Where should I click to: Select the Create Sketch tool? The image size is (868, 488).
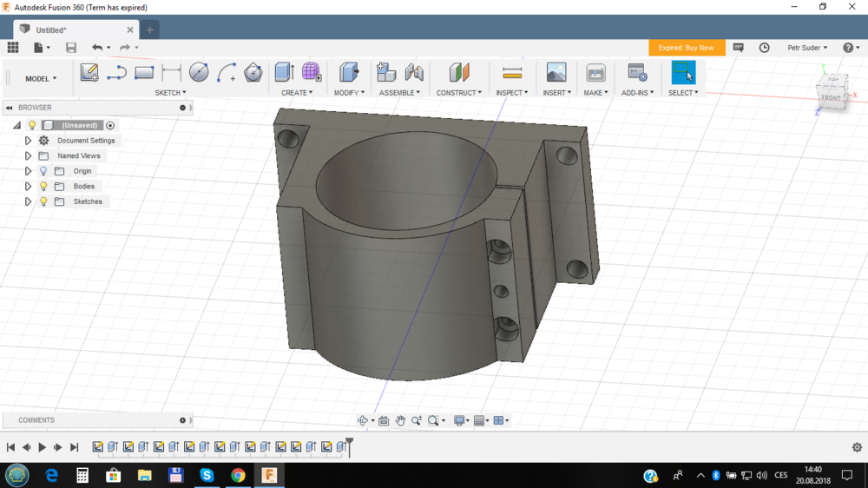coord(89,73)
